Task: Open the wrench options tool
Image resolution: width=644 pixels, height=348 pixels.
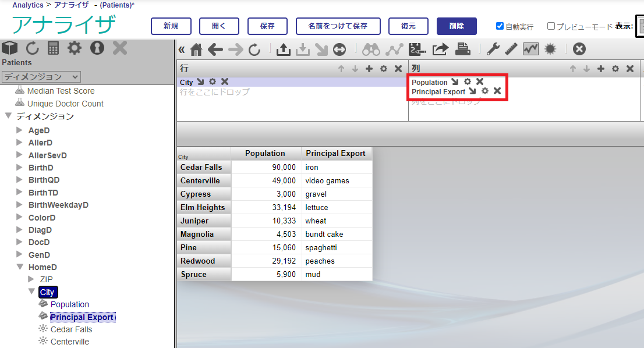Action: point(493,50)
